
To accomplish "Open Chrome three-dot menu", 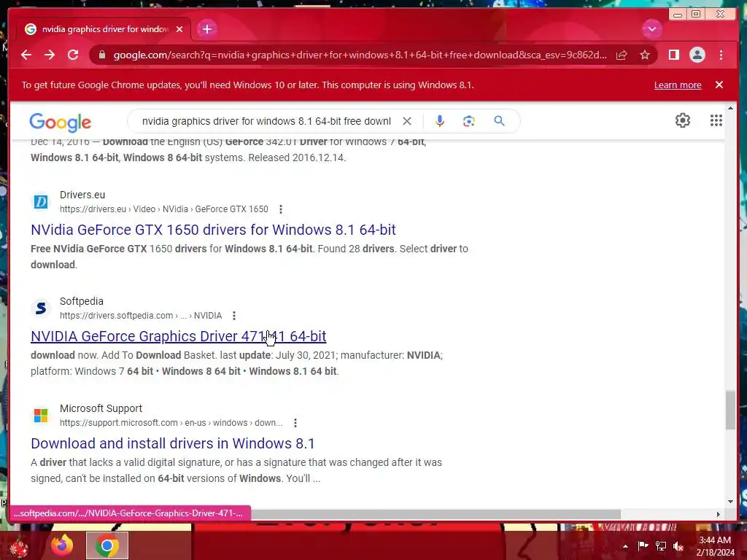I will click(721, 55).
